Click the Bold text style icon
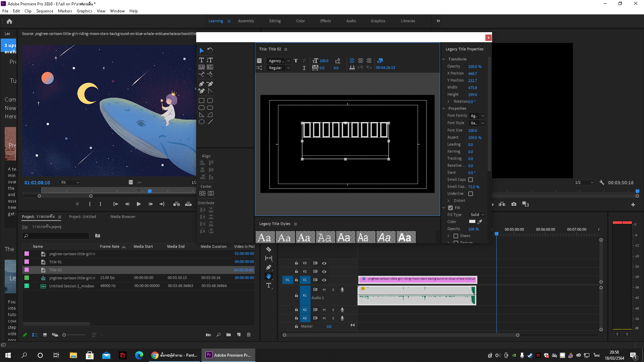Viewport: 644px width, 362px height. point(296,61)
